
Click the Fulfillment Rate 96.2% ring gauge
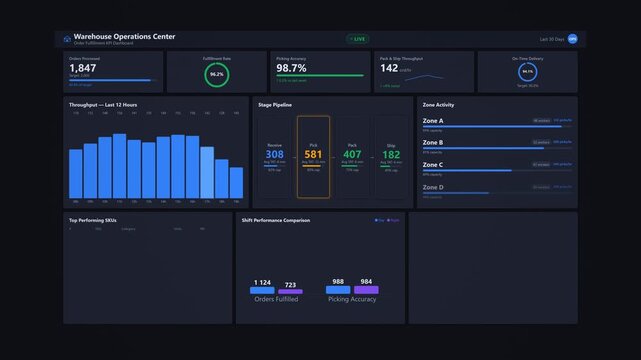pyautogui.click(x=217, y=75)
